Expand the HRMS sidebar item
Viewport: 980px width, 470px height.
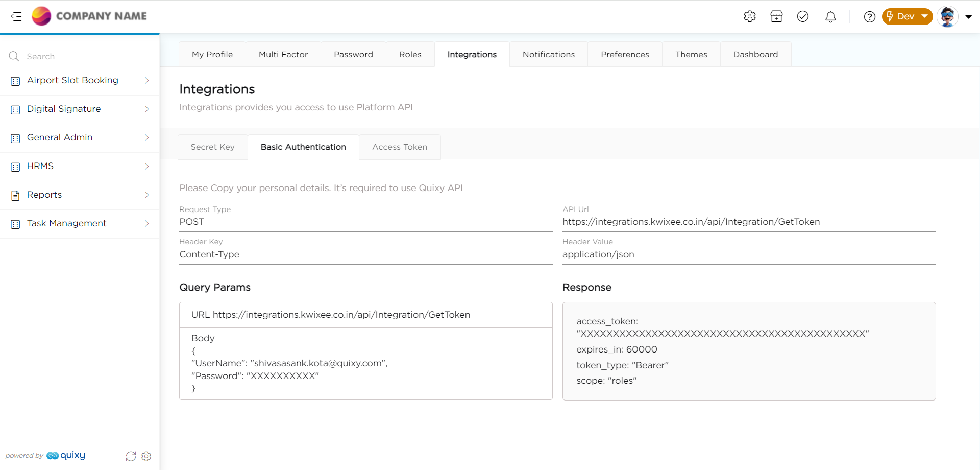[x=80, y=166]
